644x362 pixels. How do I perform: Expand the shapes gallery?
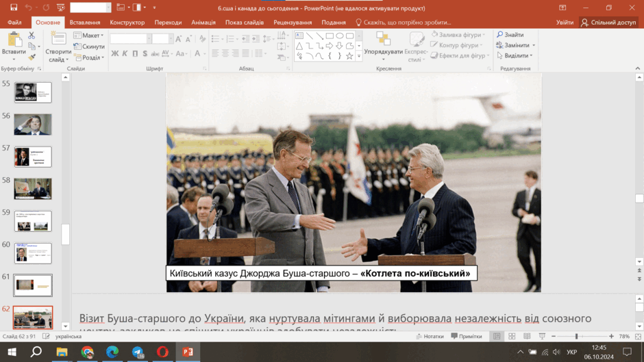(x=359, y=56)
